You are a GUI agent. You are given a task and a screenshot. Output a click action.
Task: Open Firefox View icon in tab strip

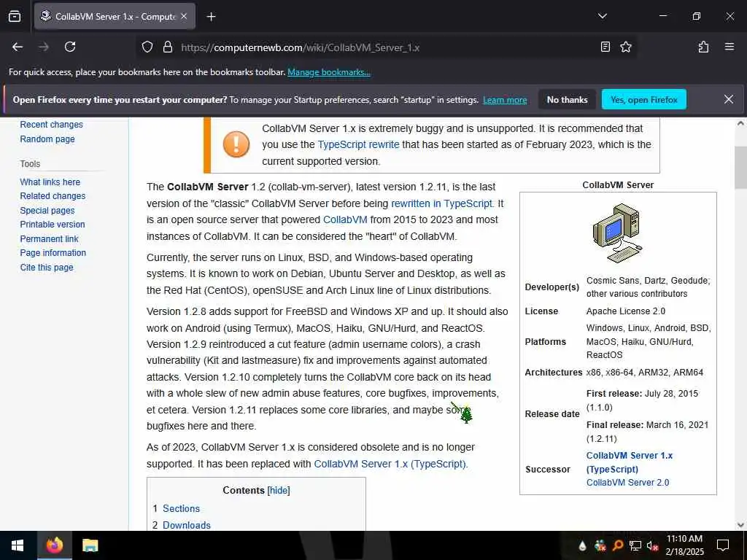coord(15,16)
